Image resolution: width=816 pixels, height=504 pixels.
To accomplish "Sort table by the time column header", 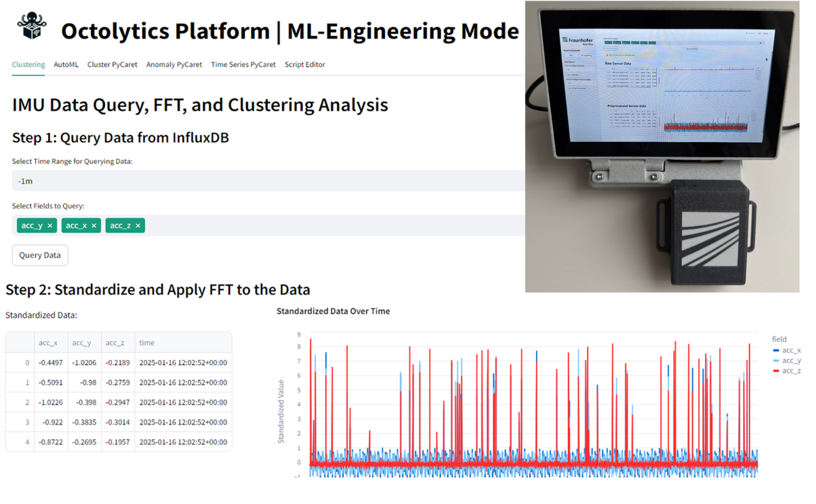I will pos(147,343).
